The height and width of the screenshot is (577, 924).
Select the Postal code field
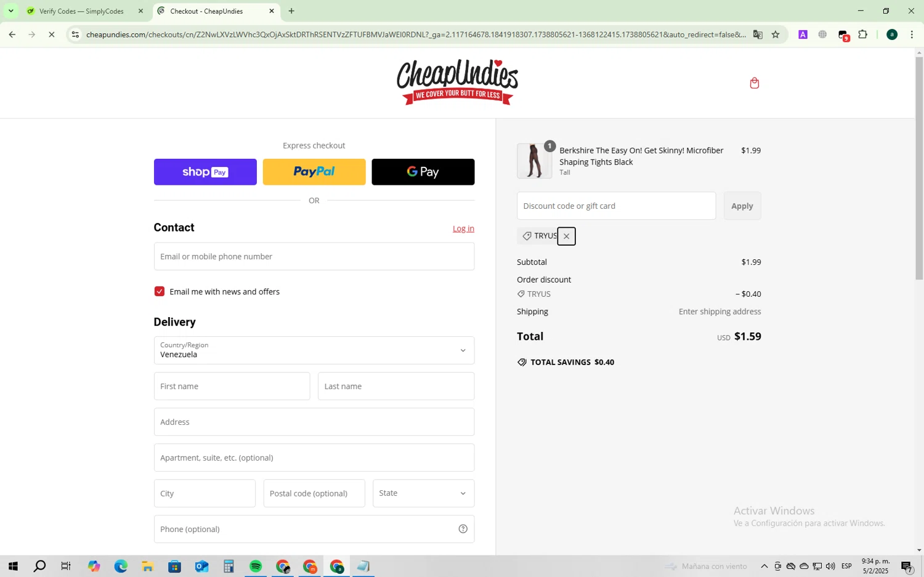pyautogui.click(x=314, y=493)
